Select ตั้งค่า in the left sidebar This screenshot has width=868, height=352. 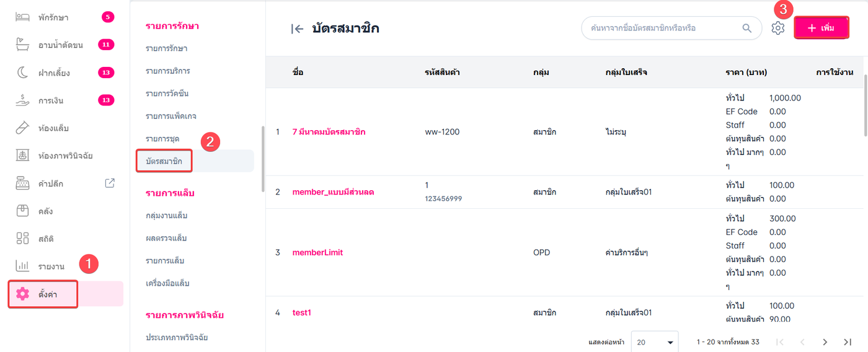coord(47,294)
